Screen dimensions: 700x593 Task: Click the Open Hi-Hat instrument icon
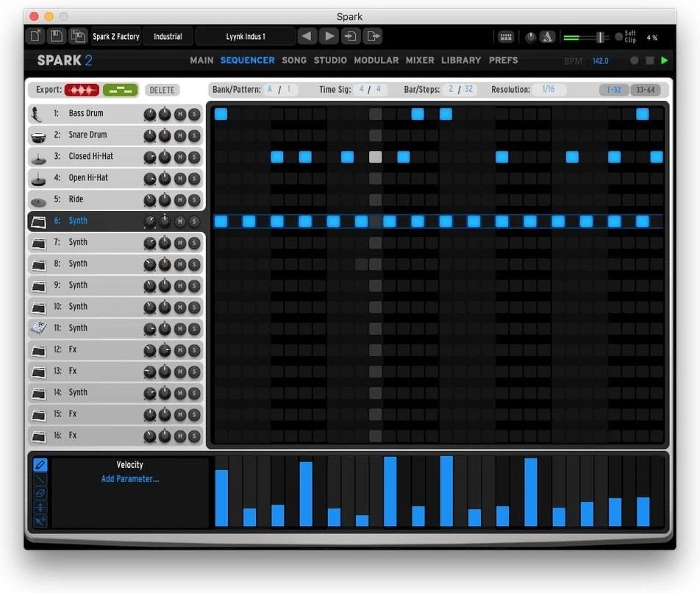point(38,179)
